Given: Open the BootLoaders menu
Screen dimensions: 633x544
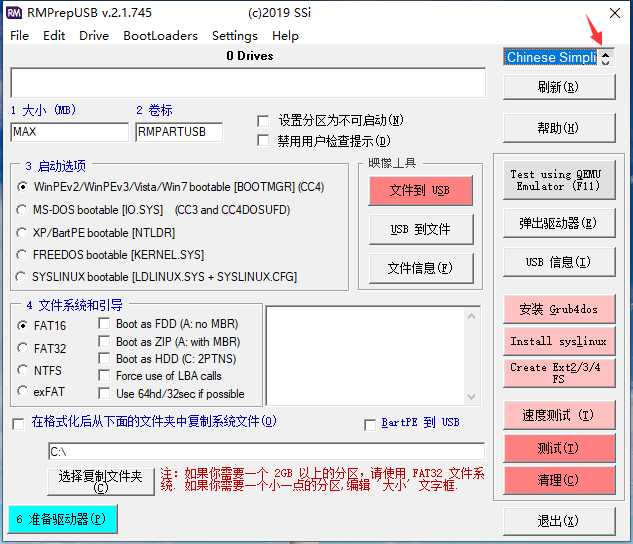Looking at the screenshot, I should (160, 35).
